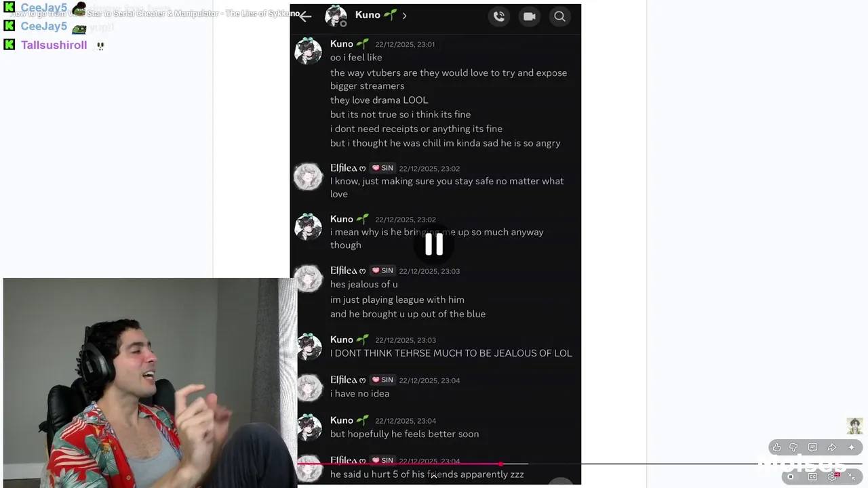The image size is (868, 488).
Task: Toggle the autoplay switch in player controls
Action: (x=791, y=476)
